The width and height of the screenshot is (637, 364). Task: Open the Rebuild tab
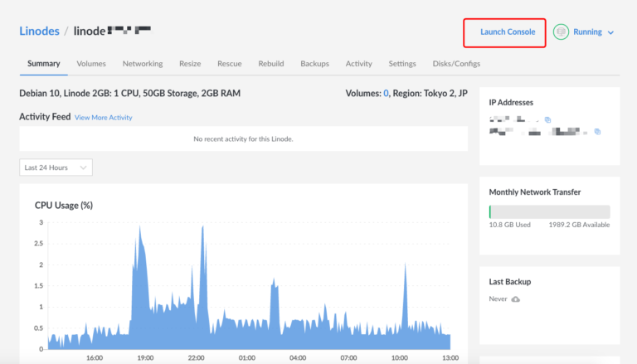pos(271,64)
